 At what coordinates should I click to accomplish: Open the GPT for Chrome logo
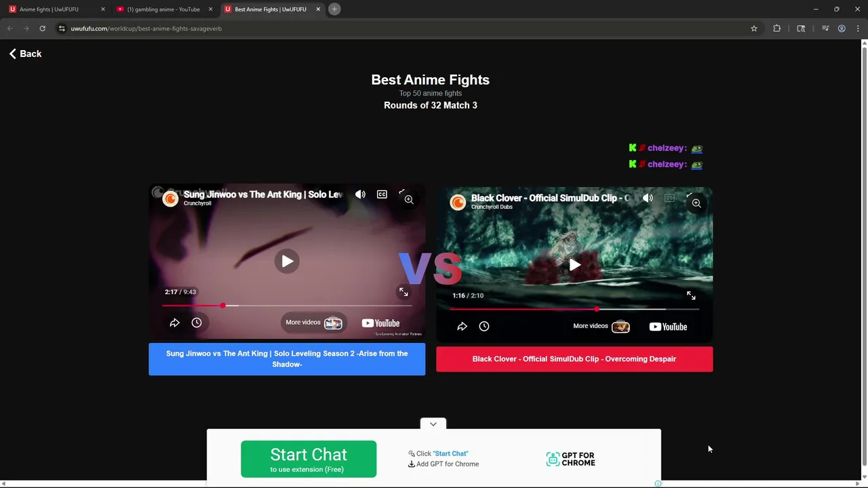coord(570,460)
